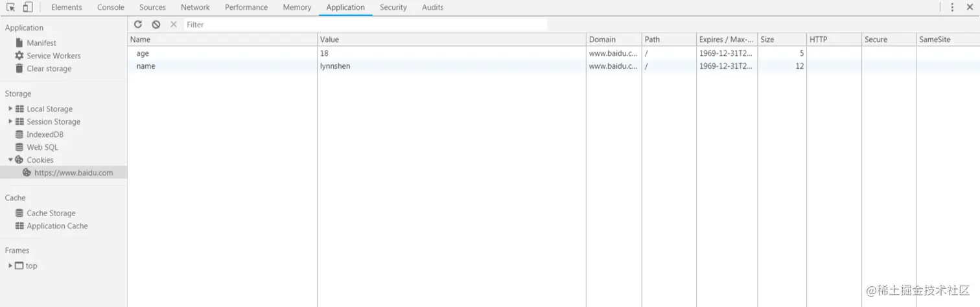The image size is (980, 307).
Task: Select the age cookie row
Action: (x=554, y=53)
